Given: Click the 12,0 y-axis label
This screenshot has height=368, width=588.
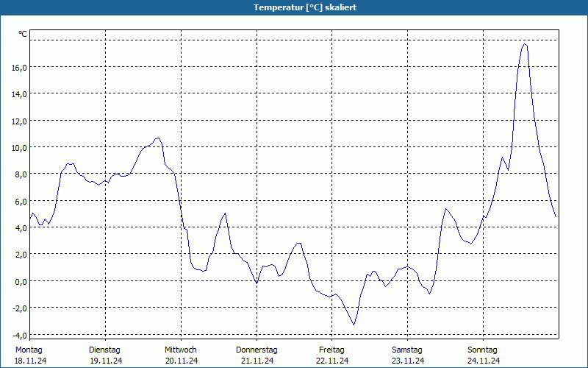Looking at the screenshot, I should point(19,121).
